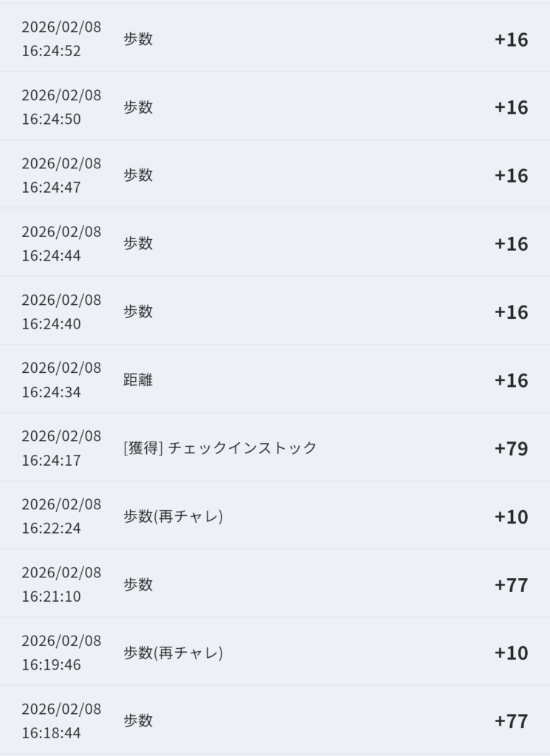This screenshot has height=756, width=550.
Task: Select the 歩数 entry logged at 16:18:44
Action: [138, 721]
